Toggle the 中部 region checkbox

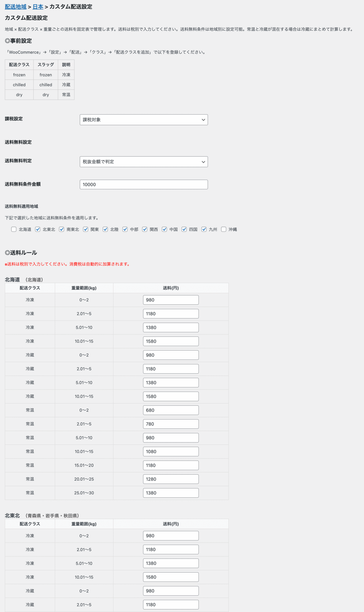(125, 229)
